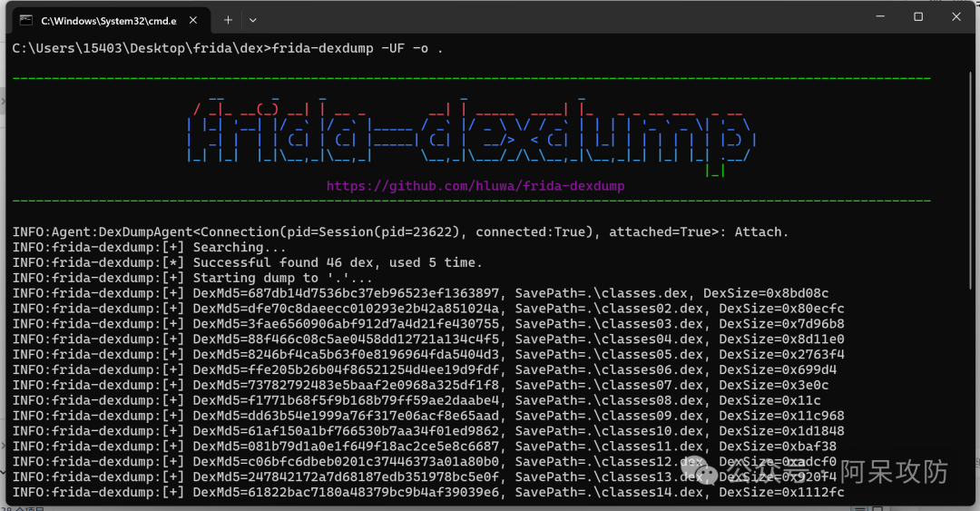
Task: Click DexMd5=ffe205b26b04f86521254d4ee19d9fdf hash
Action: [x=346, y=369]
